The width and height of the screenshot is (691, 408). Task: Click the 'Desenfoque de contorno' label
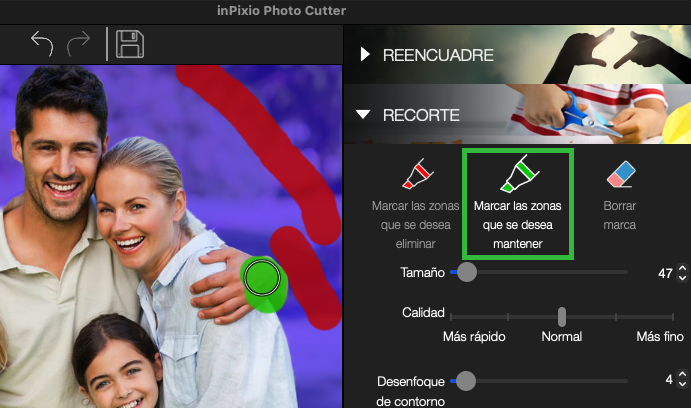click(411, 391)
